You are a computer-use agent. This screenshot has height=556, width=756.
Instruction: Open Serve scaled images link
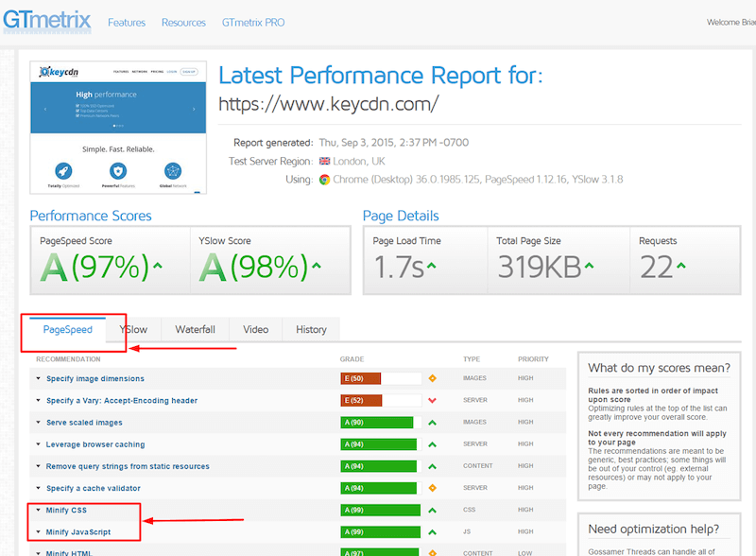pos(84,423)
